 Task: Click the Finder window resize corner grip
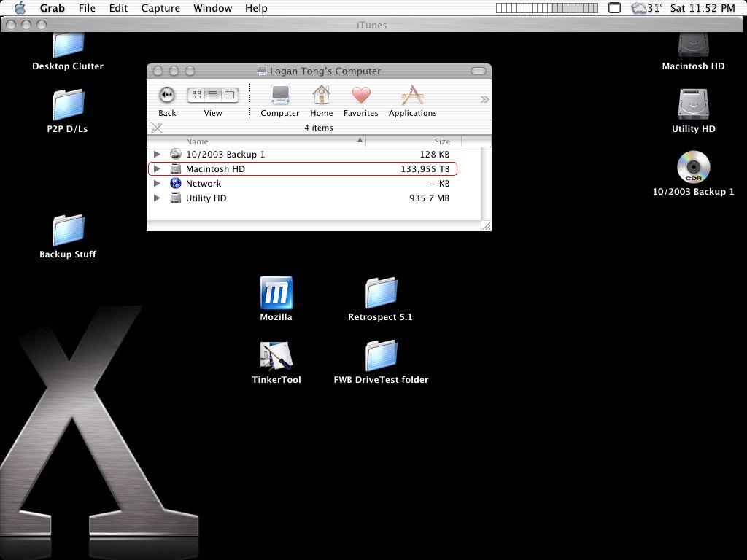coord(487,226)
